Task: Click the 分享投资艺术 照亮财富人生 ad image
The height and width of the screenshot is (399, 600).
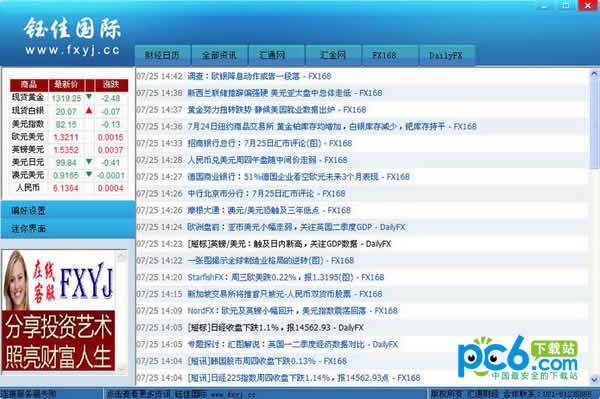Action: click(58, 340)
